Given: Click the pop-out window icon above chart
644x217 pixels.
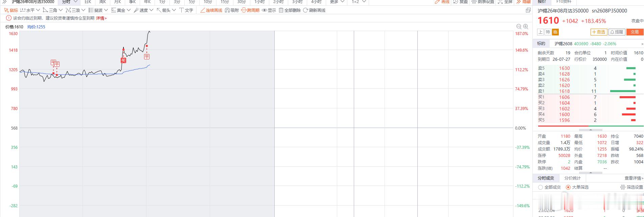Looking at the screenshot, I should click(x=528, y=10).
